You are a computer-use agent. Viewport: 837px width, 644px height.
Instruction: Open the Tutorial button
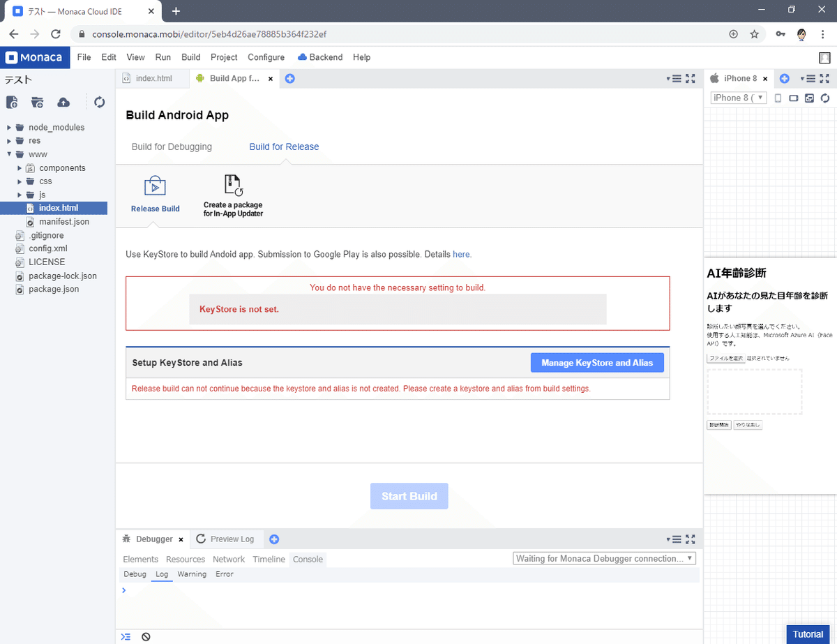(x=808, y=634)
